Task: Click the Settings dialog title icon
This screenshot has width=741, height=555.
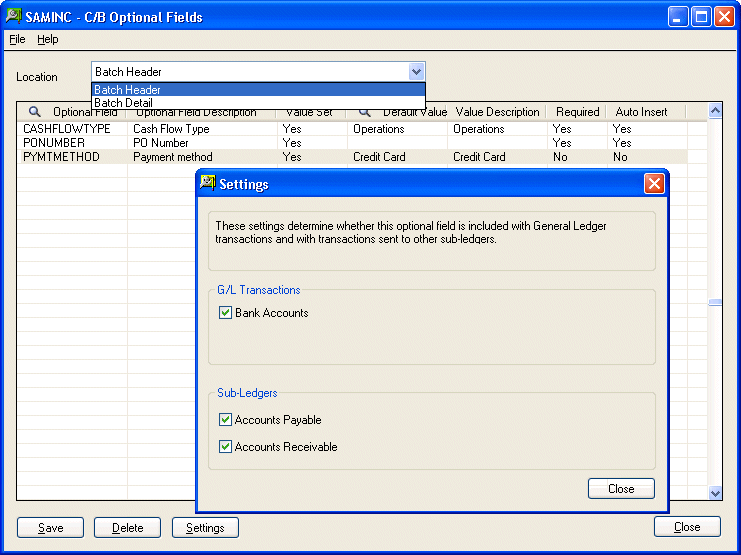Action: pos(207,183)
